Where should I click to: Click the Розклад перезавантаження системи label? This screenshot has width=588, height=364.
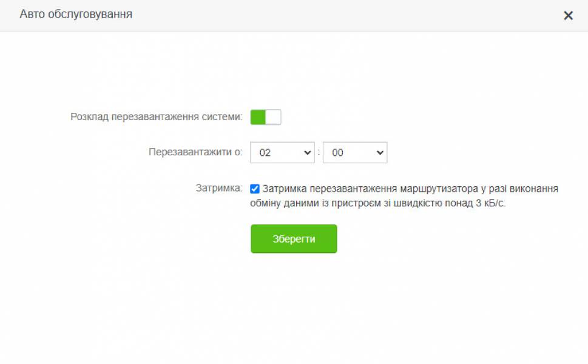tap(157, 117)
